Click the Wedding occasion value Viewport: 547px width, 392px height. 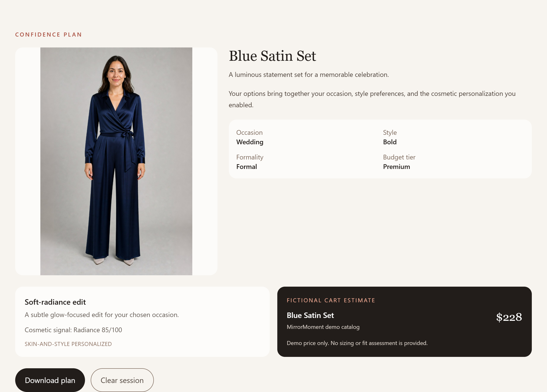250,142
